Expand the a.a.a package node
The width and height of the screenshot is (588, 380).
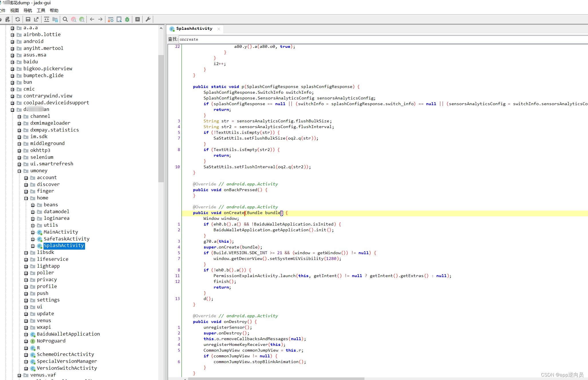12,28
